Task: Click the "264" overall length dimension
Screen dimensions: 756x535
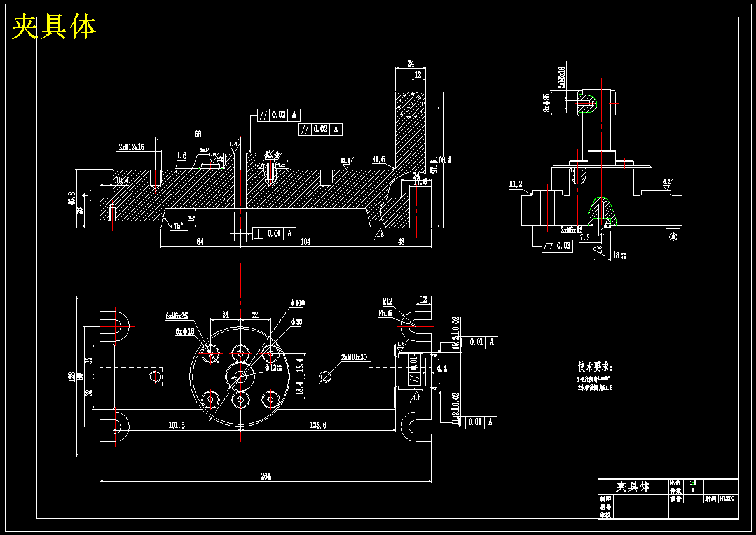Action: (x=266, y=476)
